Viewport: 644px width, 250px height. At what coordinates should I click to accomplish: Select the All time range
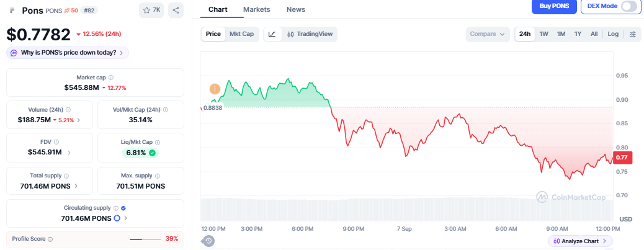point(594,34)
